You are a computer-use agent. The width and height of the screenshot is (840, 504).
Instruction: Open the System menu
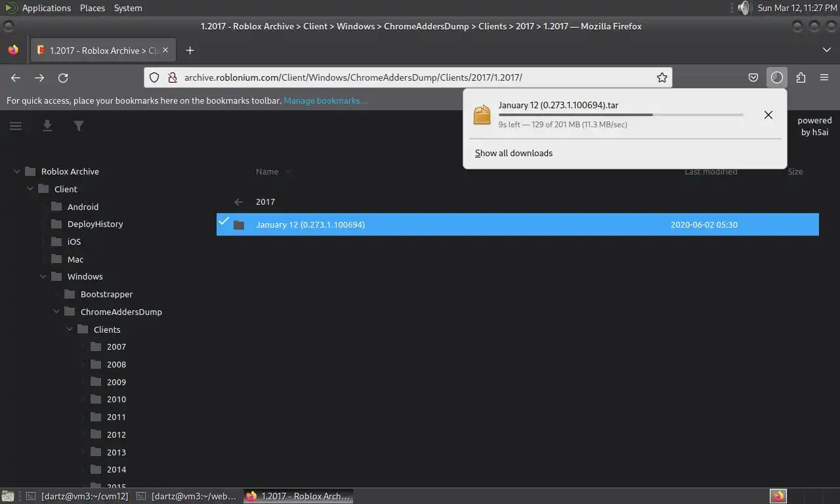point(128,8)
